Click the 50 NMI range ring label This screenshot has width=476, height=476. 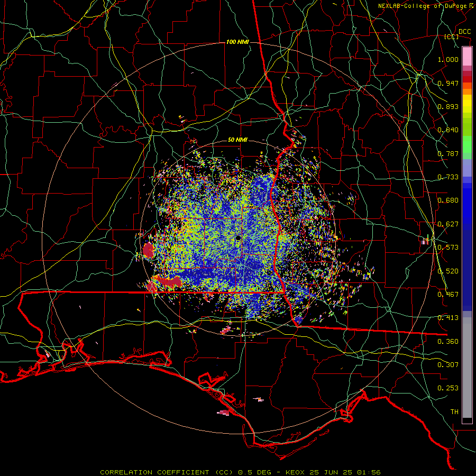(237, 140)
